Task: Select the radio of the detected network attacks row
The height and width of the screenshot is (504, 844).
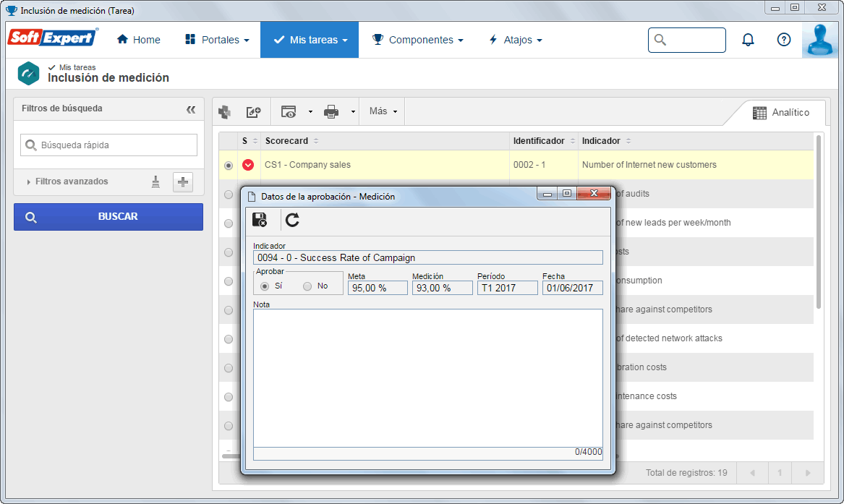Action: tap(229, 339)
